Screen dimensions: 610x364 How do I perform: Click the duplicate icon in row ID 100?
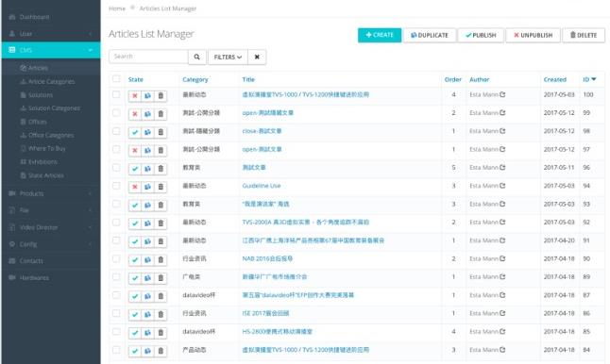click(x=147, y=95)
